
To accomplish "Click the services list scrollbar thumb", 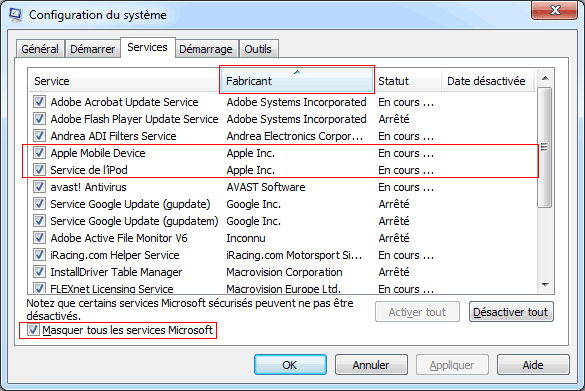I will click(545, 147).
